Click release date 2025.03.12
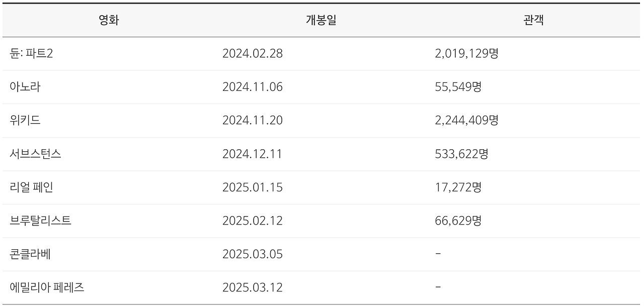Viewport: 644px width, 308px height. (253, 287)
